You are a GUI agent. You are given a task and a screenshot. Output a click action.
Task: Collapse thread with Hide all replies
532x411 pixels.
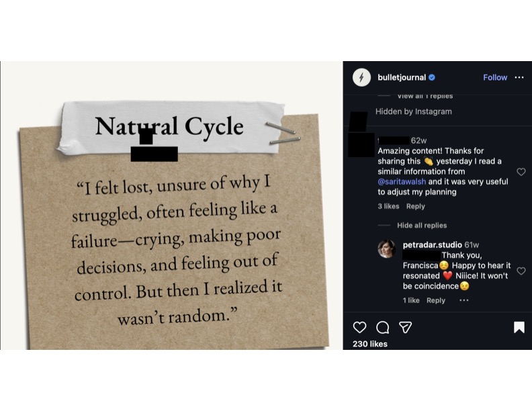tap(421, 226)
